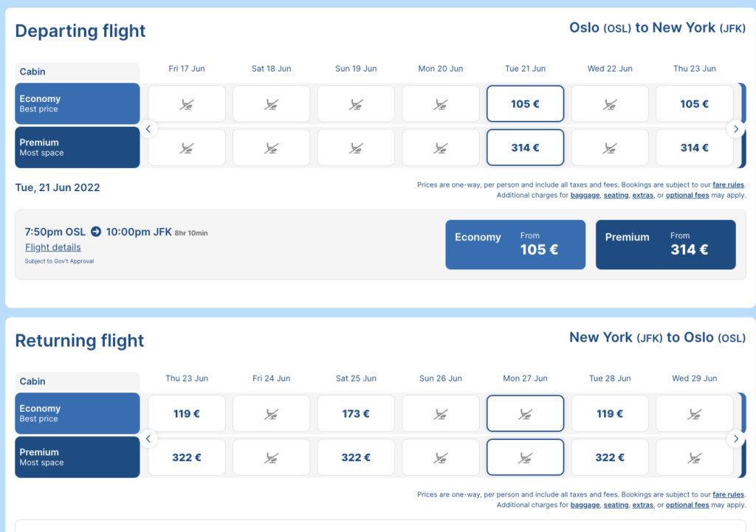Click unavailable Economy cell for Fri 17 Jun
Screen dimensions: 756x532
click(187, 103)
